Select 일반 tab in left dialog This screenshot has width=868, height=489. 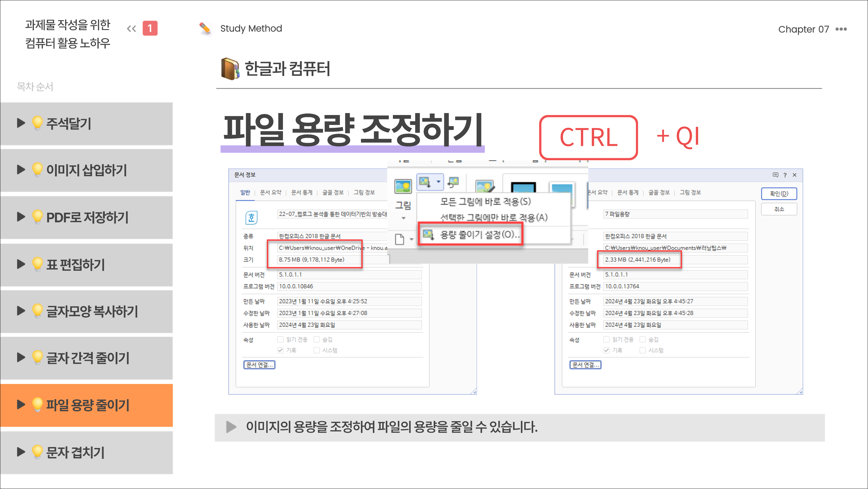coord(245,192)
